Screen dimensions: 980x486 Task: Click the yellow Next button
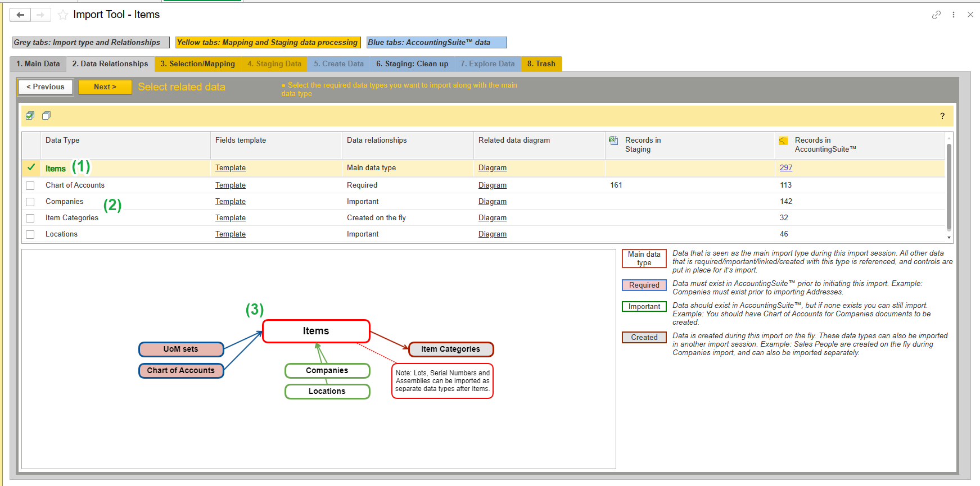click(x=105, y=87)
